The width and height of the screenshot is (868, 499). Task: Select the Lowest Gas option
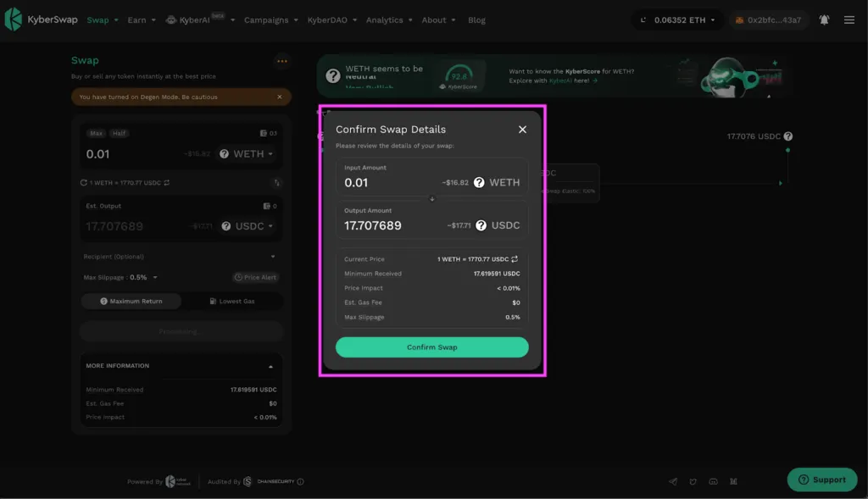(x=232, y=301)
